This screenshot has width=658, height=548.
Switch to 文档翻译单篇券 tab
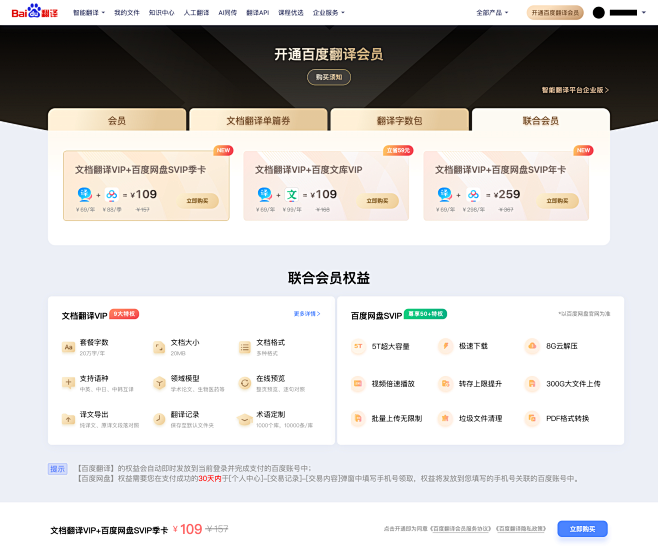258,120
